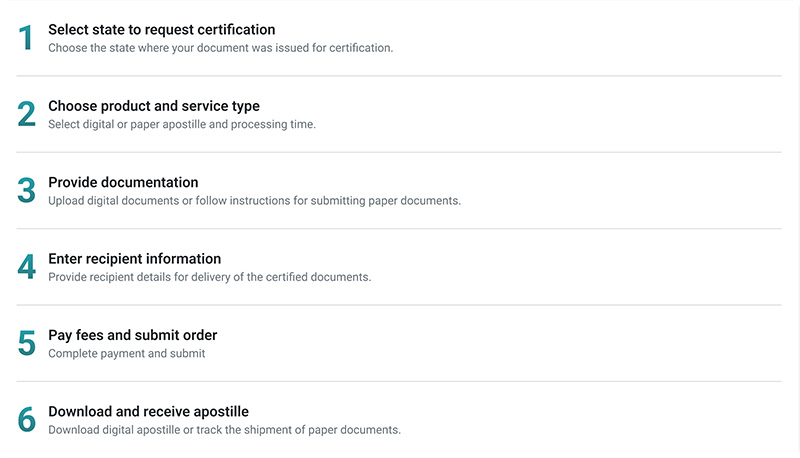Click the large step number 3
This screenshot has width=800, height=458.
[x=27, y=191]
